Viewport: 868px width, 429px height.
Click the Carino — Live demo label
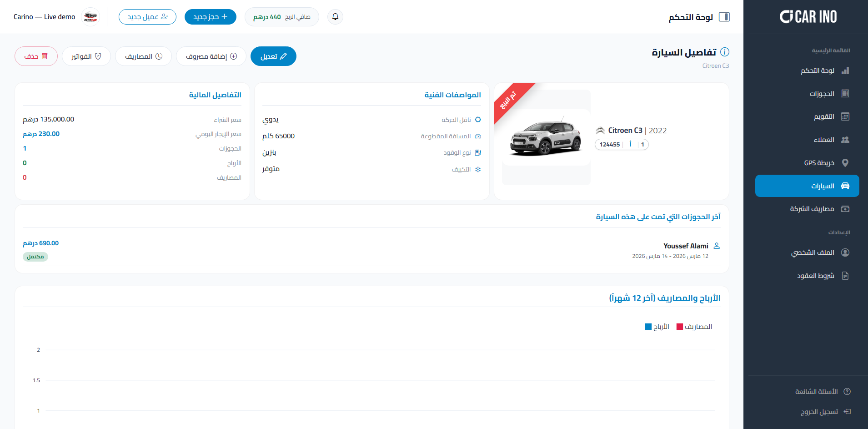[45, 17]
